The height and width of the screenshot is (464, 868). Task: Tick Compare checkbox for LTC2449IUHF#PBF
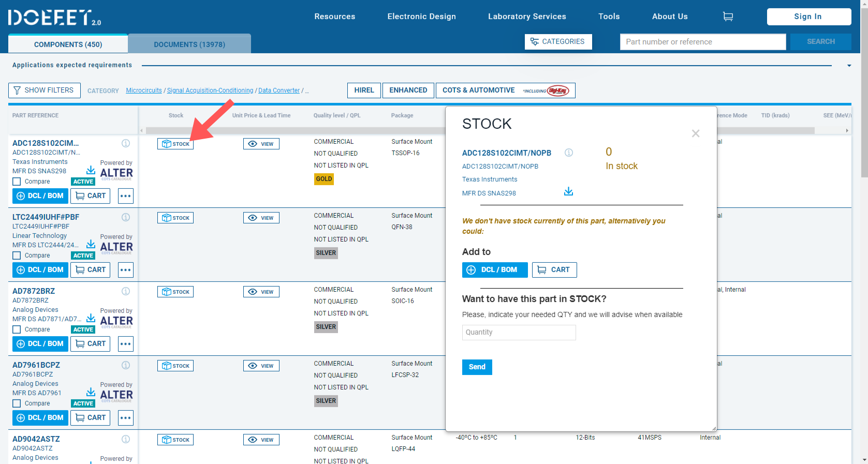(x=17, y=256)
